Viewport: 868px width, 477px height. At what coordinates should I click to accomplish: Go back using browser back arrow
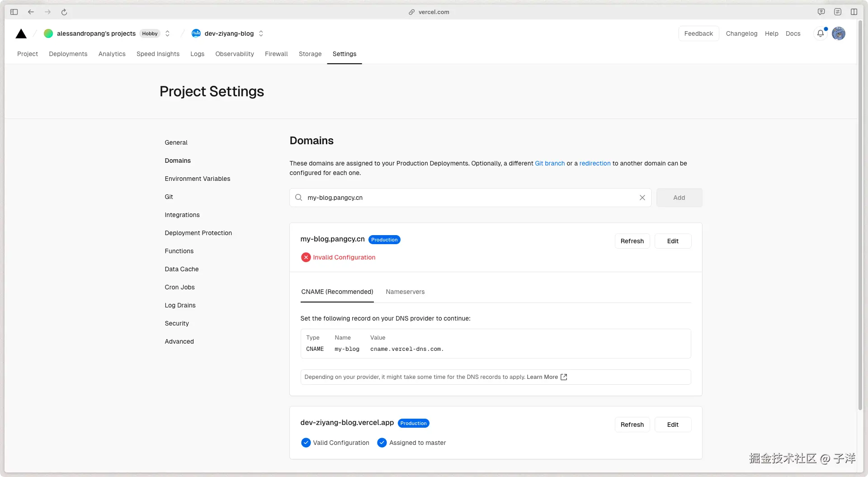coord(31,12)
